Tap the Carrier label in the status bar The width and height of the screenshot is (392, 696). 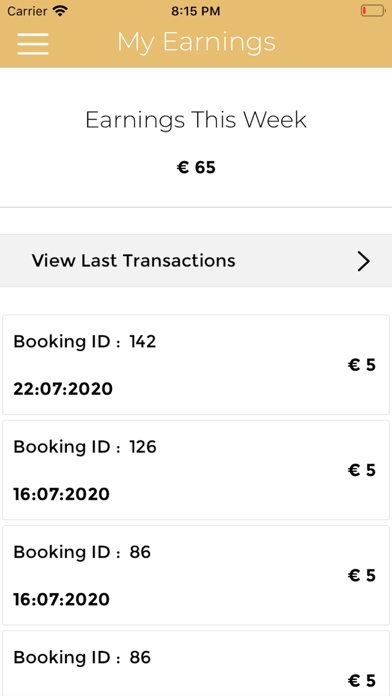(28, 11)
